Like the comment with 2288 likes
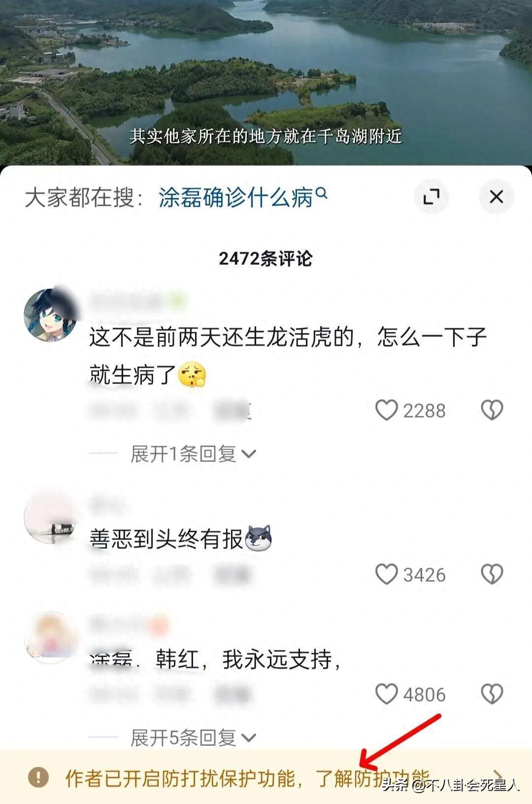This screenshot has height=804, width=532. [x=386, y=410]
